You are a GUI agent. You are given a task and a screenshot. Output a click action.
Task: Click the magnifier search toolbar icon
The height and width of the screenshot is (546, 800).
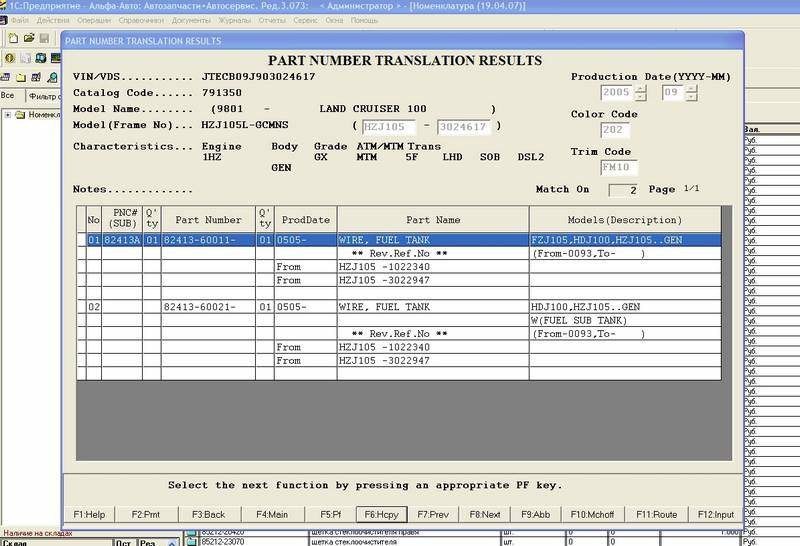click(53, 78)
